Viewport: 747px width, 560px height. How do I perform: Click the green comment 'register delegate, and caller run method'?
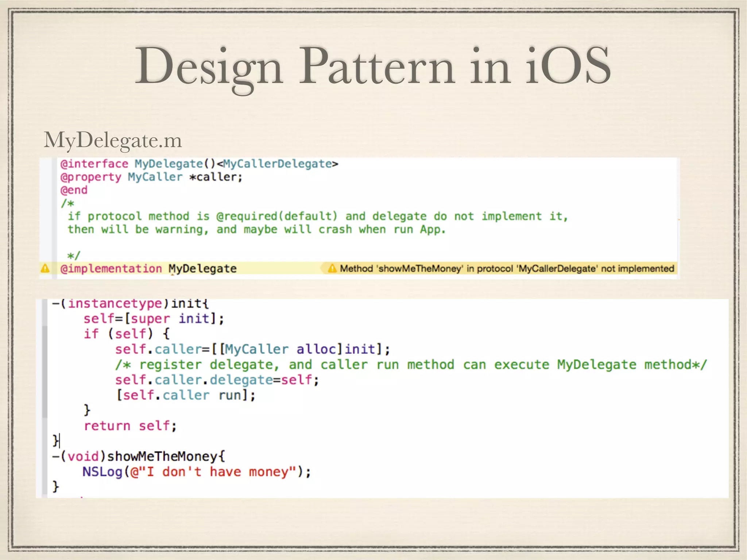411,365
